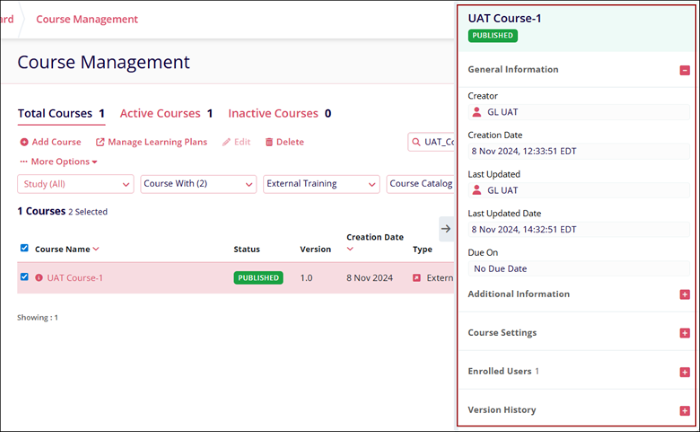Screen dimensions: 700x432
Task: Click the right arrow panel toggle button
Action: click(x=446, y=228)
